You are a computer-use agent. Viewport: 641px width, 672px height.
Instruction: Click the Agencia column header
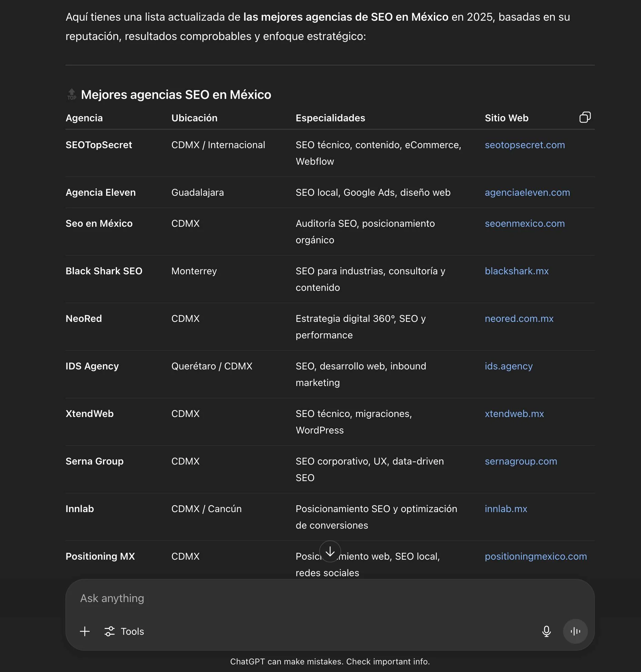[84, 118]
